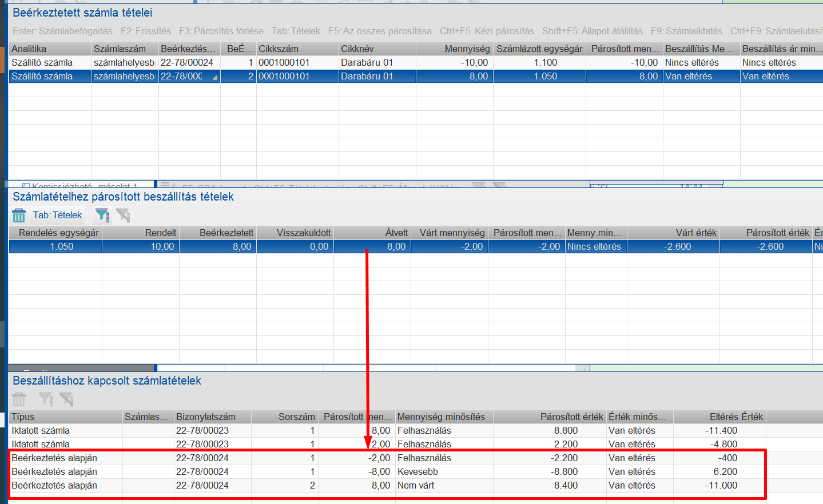Click the clear-filter icon in paired deliveries panel
This screenshot has height=504, width=823.
pos(123,215)
